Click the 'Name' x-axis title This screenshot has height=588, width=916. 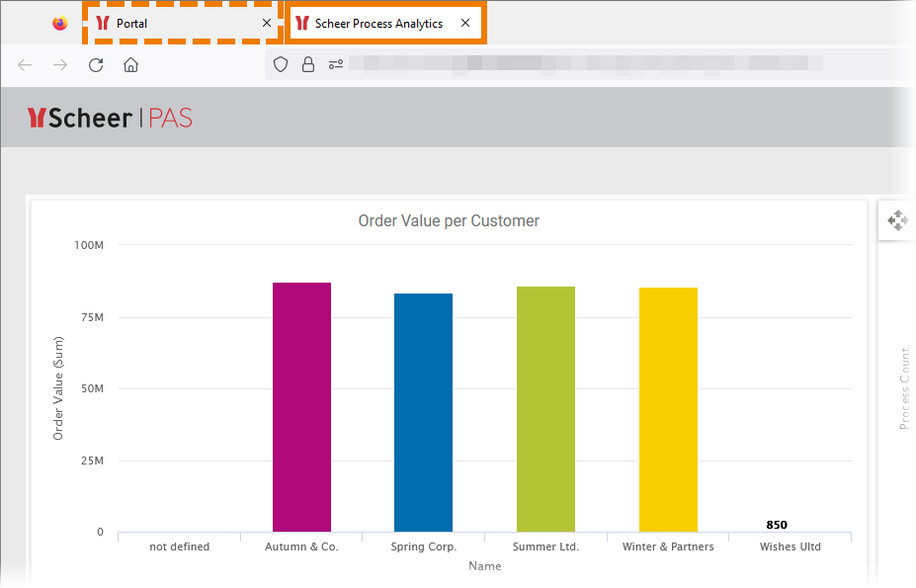tap(485, 566)
